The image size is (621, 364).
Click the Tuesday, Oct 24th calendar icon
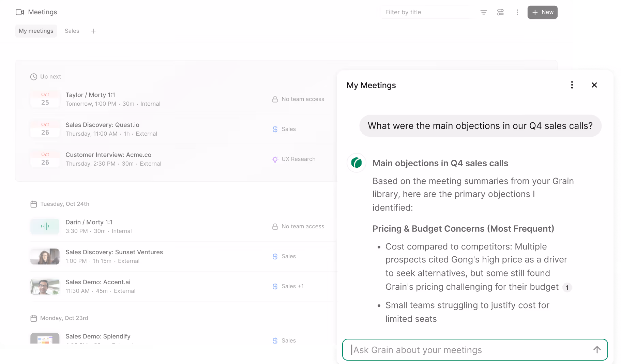(34, 204)
